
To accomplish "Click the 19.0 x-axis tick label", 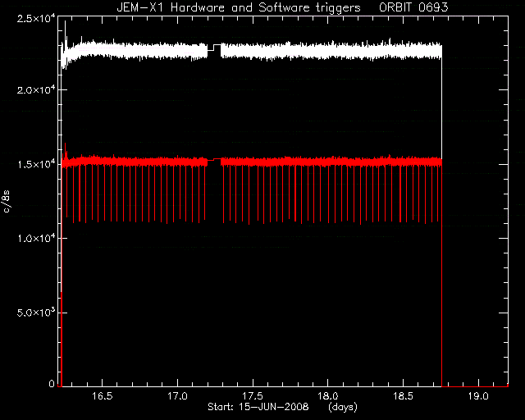I will pos(478,396).
